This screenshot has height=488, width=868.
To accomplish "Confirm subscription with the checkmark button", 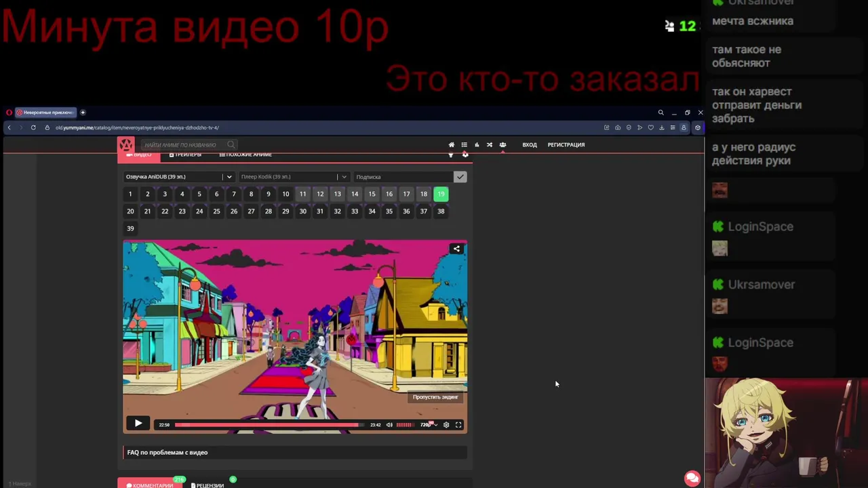I will coord(460,177).
